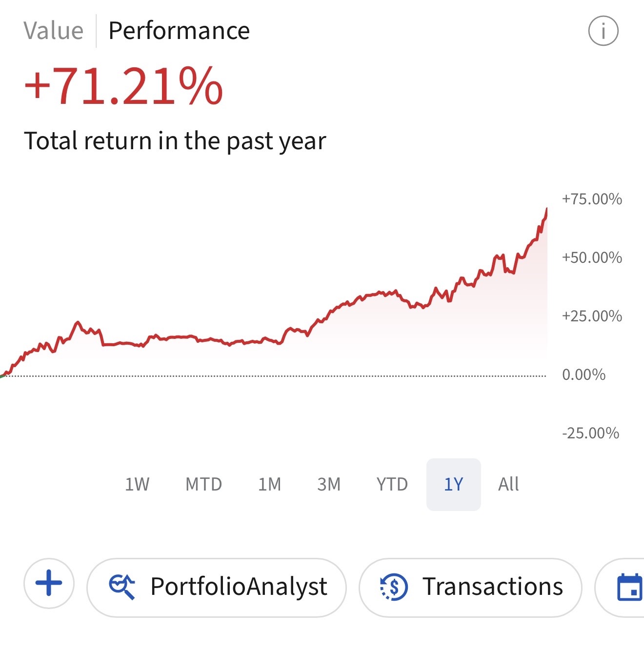
Task: Select the Performance tab
Action: (179, 31)
